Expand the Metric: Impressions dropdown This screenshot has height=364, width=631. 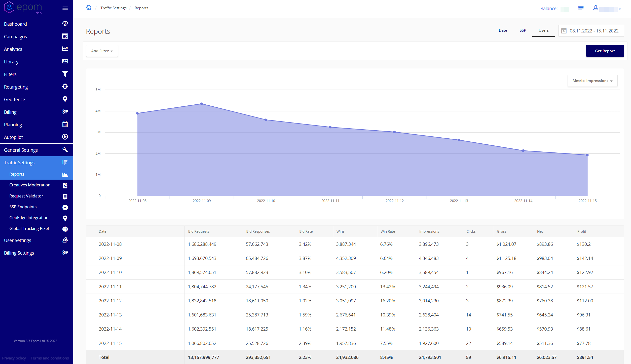[x=592, y=81]
